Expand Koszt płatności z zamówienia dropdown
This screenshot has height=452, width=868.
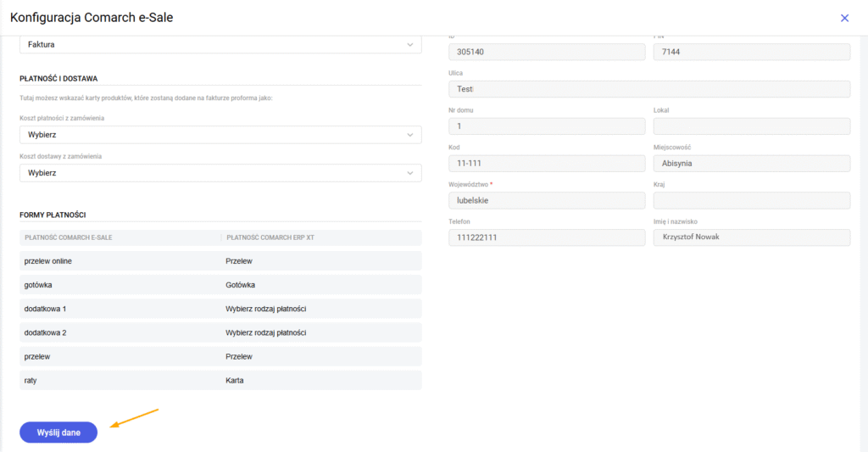220,135
